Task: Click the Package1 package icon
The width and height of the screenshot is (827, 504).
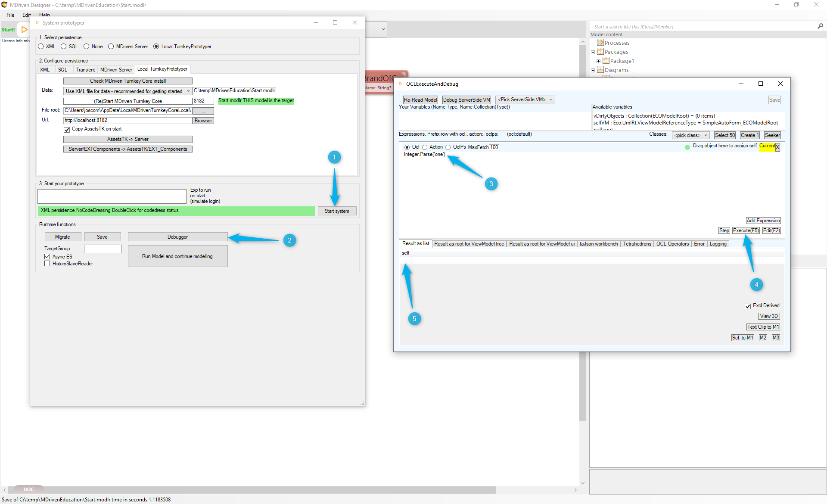Action: coord(606,61)
